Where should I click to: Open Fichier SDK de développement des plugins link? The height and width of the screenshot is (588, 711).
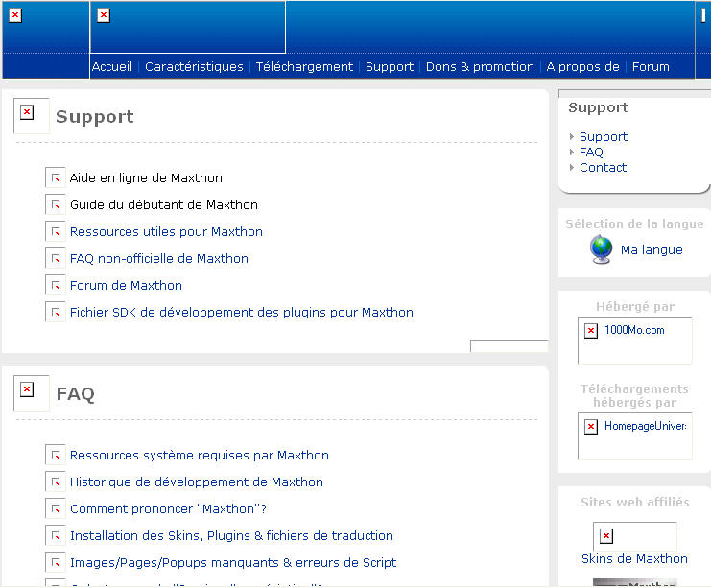pyautogui.click(x=242, y=312)
